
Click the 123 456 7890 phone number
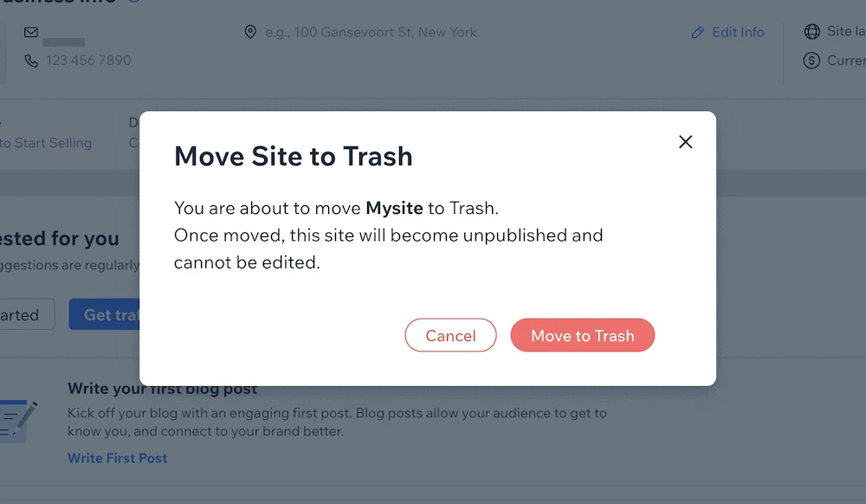pyautogui.click(x=88, y=60)
